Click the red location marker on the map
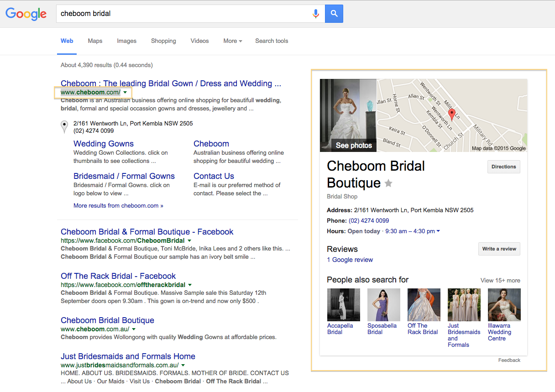 click(452, 114)
